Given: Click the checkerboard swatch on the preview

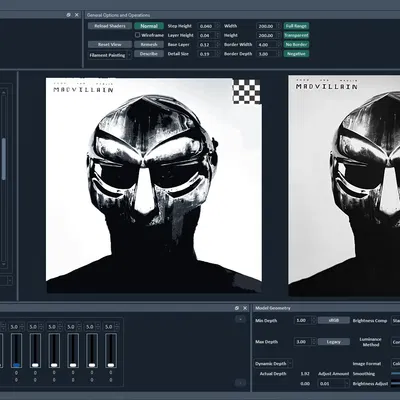Looking at the screenshot, I should [246, 92].
